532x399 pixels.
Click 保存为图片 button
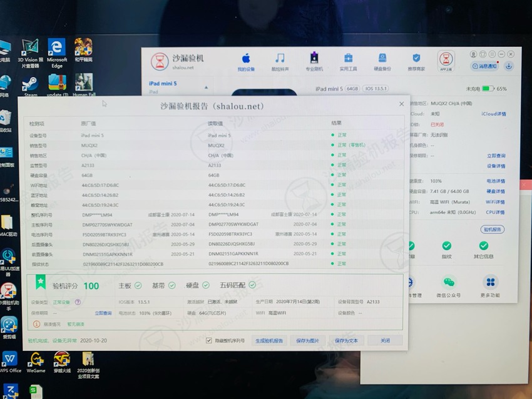point(308,341)
